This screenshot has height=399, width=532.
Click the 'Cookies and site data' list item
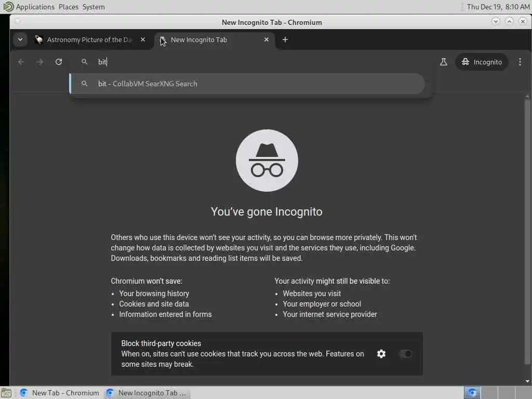[x=154, y=304]
